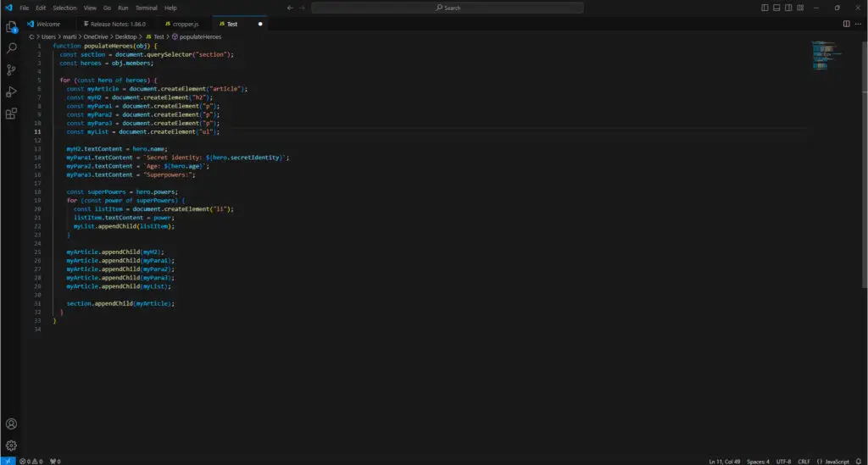Open the Accounts menu icon
Screen dimensions: 868x465
point(11,424)
